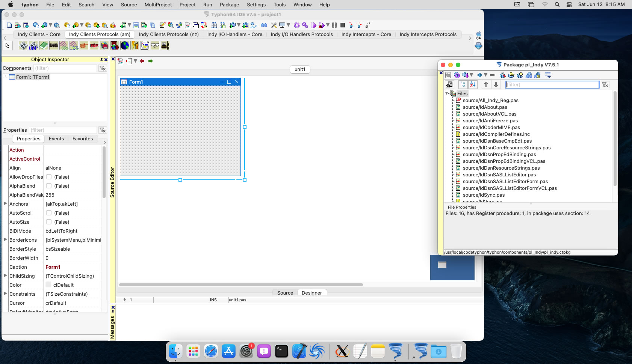Toggle the Object Inspector pin
Screen dimensions: 632x364
pos(101,59)
